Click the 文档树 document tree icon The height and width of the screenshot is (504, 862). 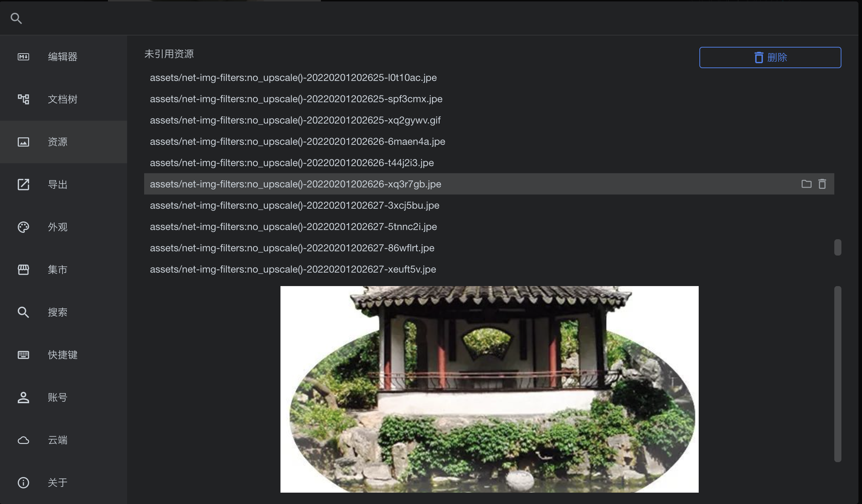pyautogui.click(x=23, y=99)
